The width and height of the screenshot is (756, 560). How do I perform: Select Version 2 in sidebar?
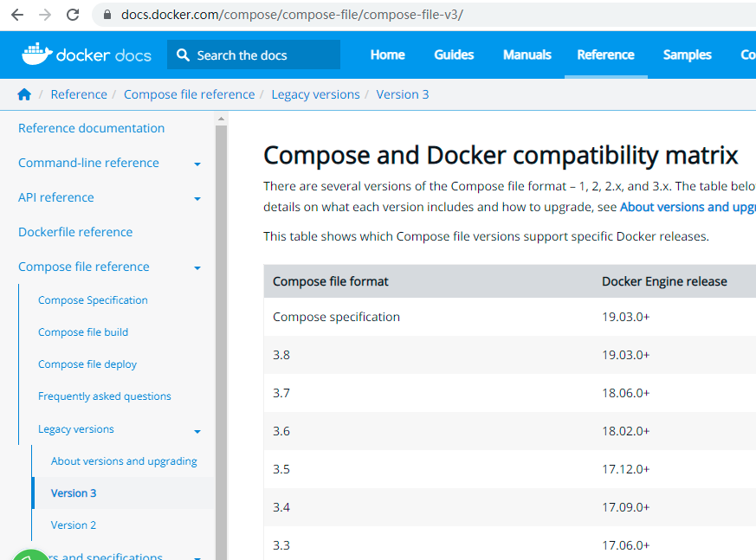(74, 525)
